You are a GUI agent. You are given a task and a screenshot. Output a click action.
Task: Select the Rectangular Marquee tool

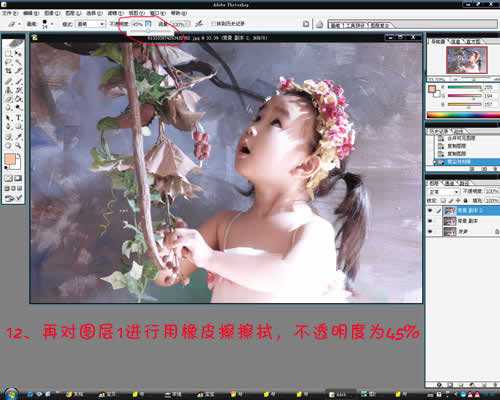(x=9, y=53)
